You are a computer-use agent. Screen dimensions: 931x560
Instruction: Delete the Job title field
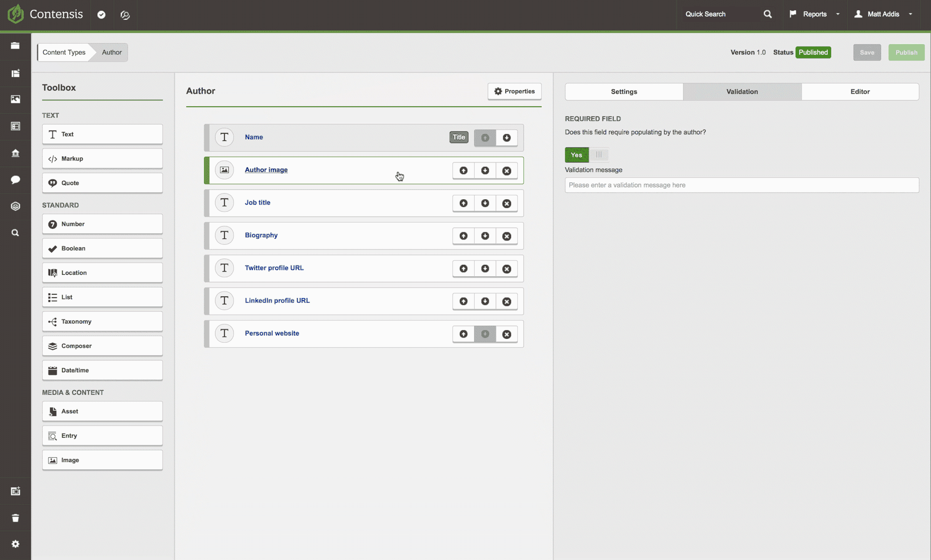click(x=507, y=203)
